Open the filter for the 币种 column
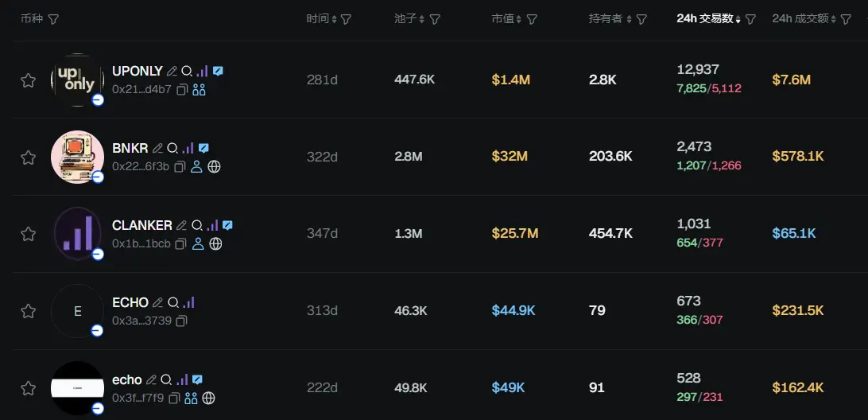Screen dimensions: 868x420 [x=53, y=19]
